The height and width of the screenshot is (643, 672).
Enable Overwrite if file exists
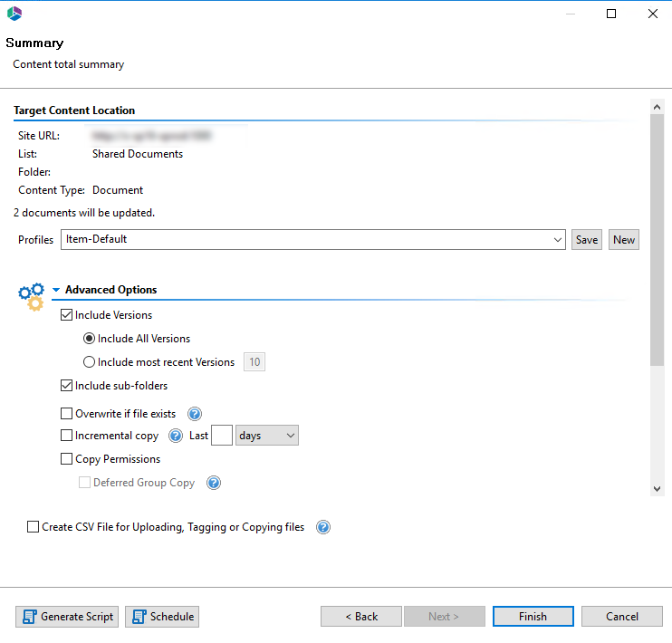tap(67, 414)
